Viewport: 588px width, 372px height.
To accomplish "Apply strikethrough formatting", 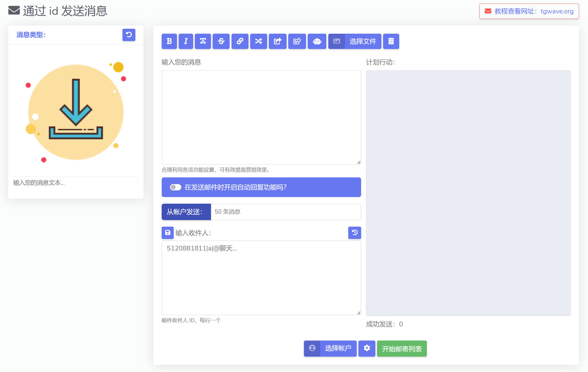I will 221,41.
